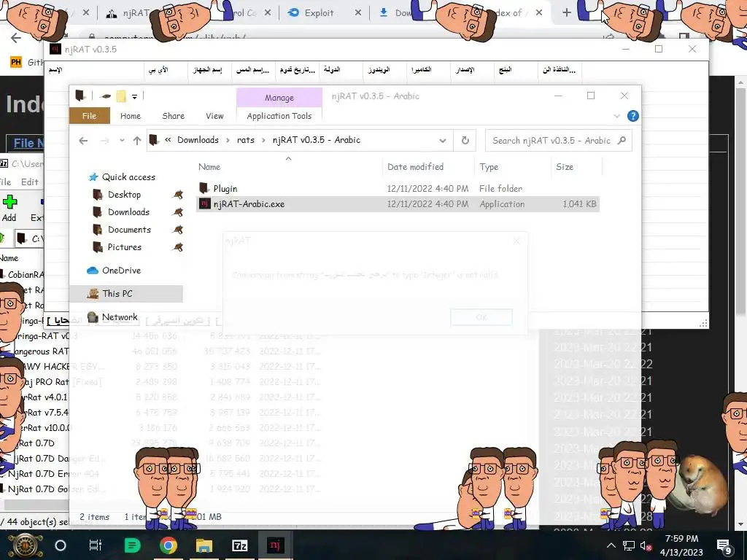Switch to njRAT on taskbar

(x=275, y=545)
